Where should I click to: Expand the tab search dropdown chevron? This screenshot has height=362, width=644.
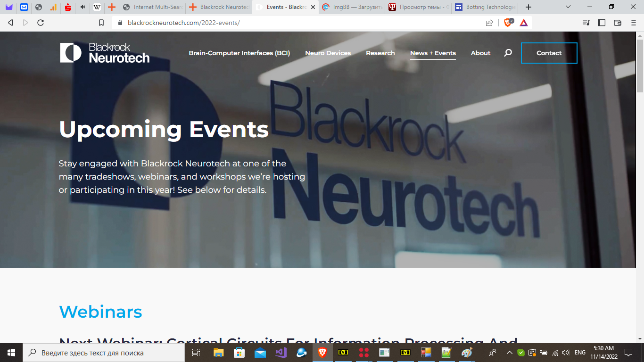click(x=568, y=7)
